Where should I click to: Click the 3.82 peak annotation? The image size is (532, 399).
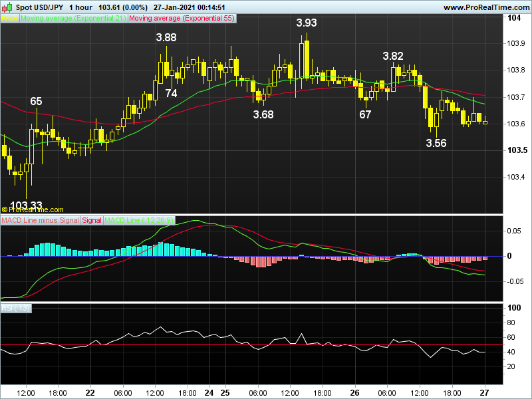click(393, 56)
